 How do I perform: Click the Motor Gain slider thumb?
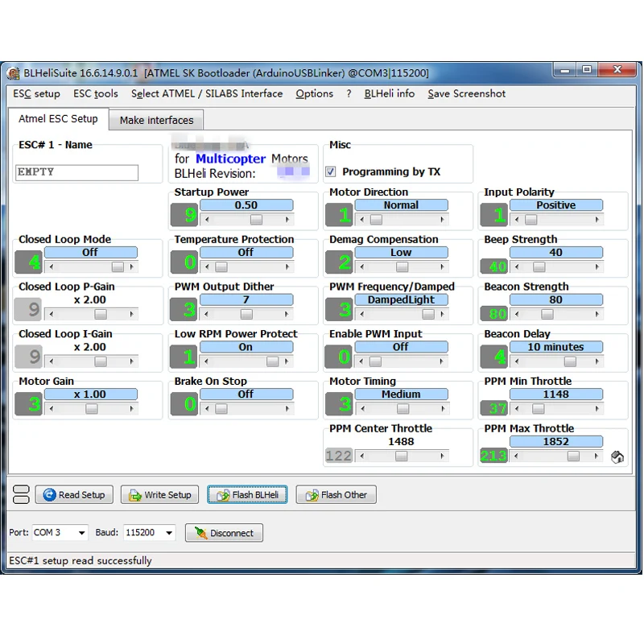click(92, 409)
